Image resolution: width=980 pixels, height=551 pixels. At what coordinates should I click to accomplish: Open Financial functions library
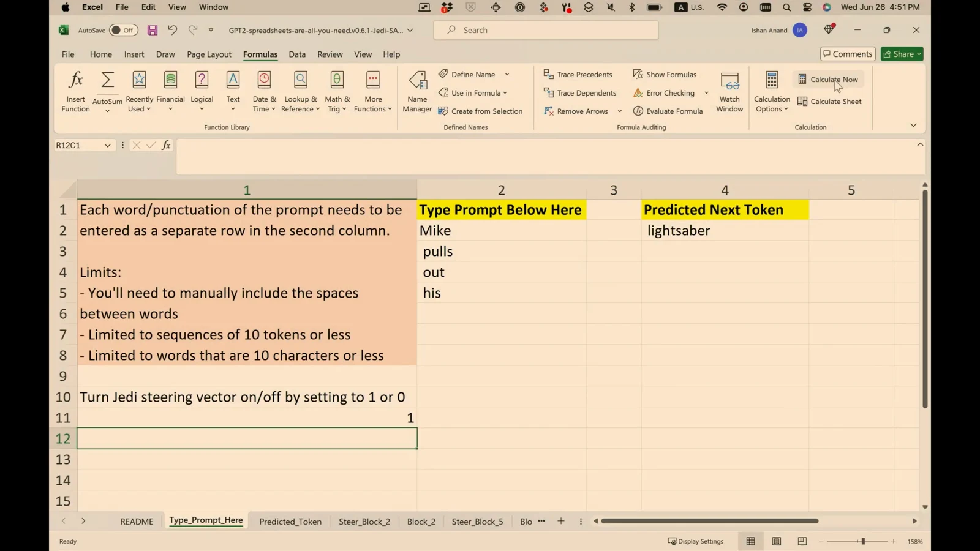click(170, 92)
